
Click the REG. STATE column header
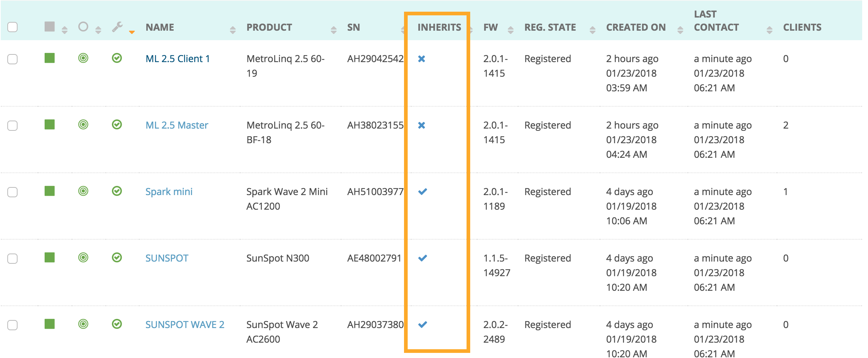[x=550, y=27]
